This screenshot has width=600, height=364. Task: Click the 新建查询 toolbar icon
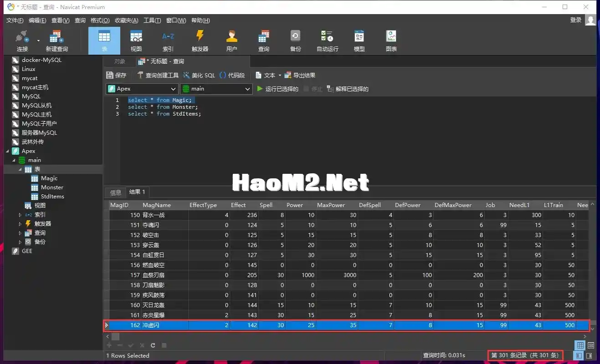[56, 41]
